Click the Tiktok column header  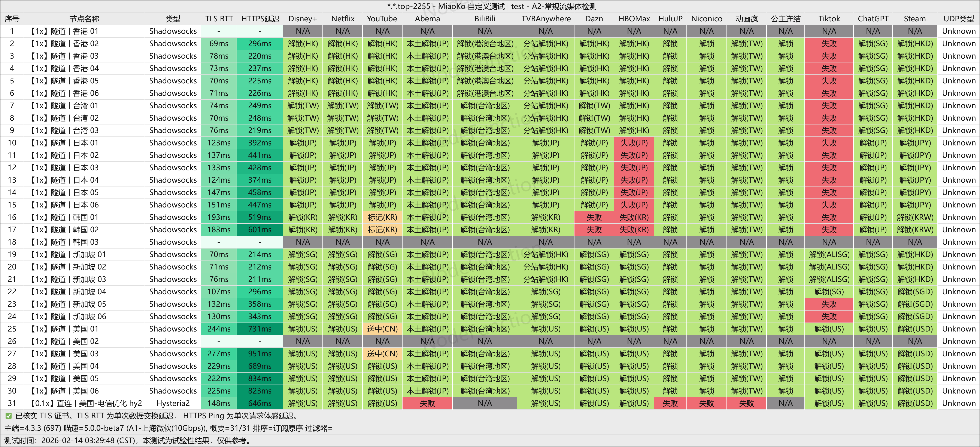[x=829, y=19]
